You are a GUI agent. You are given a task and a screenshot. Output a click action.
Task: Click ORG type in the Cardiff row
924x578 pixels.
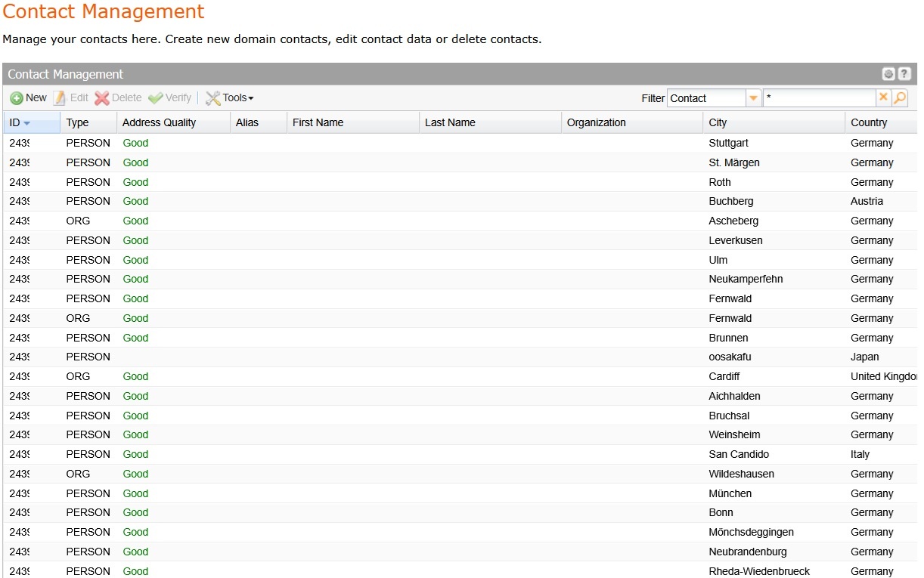click(x=78, y=376)
